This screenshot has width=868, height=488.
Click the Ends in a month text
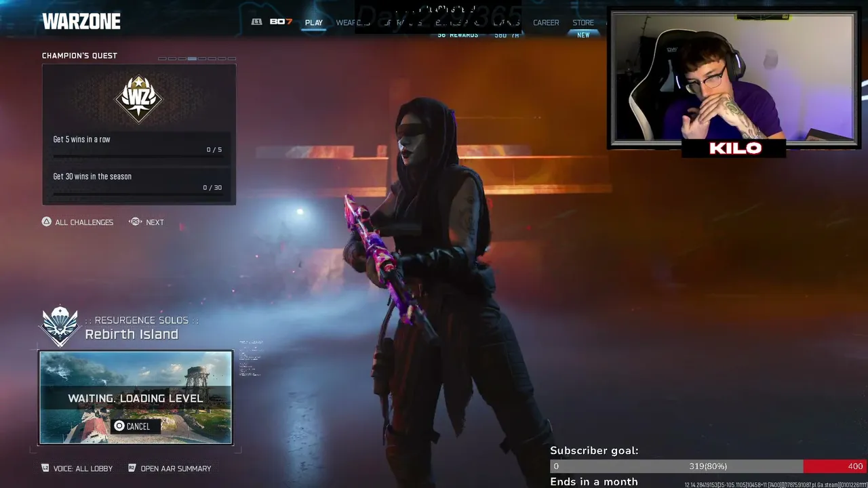click(594, 482)
